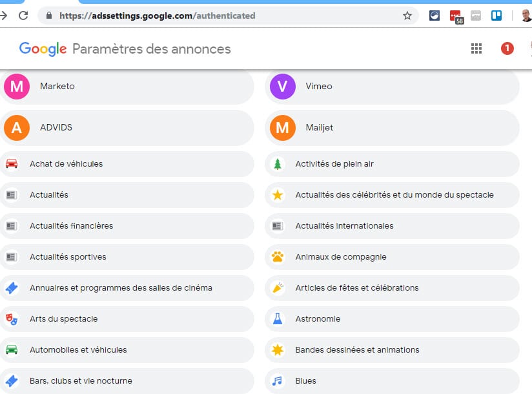This screenshot has height=394, width=532.
Task: Open the Marketo advertiser entry
Action: coord(127,86)
